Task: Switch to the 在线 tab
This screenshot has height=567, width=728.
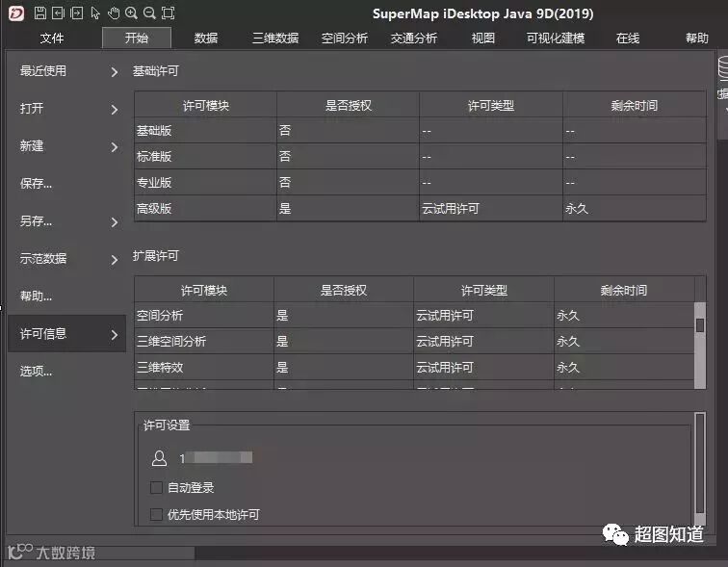Action: coord(628,39)
